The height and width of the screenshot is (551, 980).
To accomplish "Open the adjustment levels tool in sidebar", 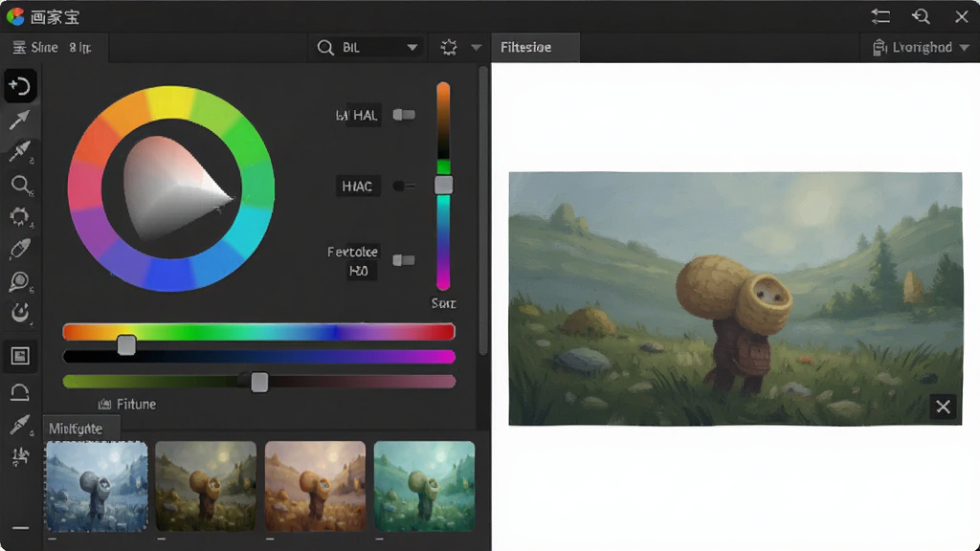I will [20, 456].
